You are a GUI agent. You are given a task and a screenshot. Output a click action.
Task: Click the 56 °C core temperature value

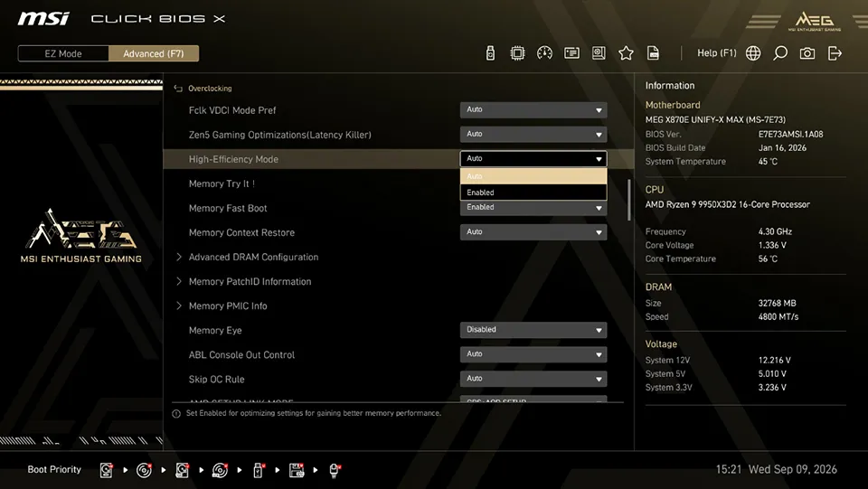(x=768, y=259)
